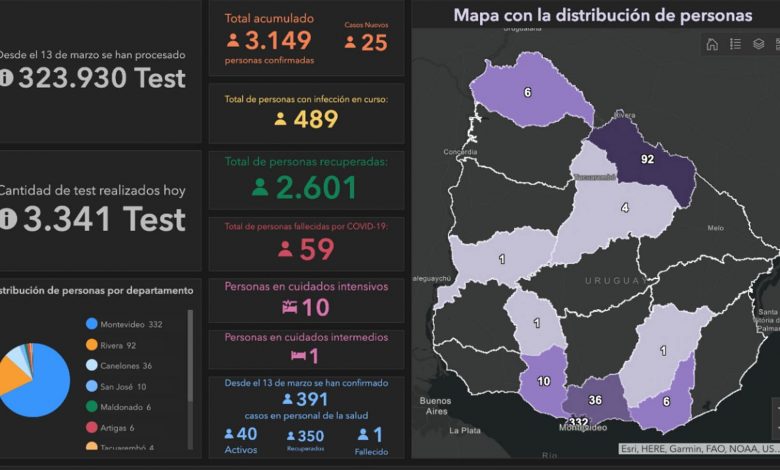Click the map Home extent icon

coord(712,44)
